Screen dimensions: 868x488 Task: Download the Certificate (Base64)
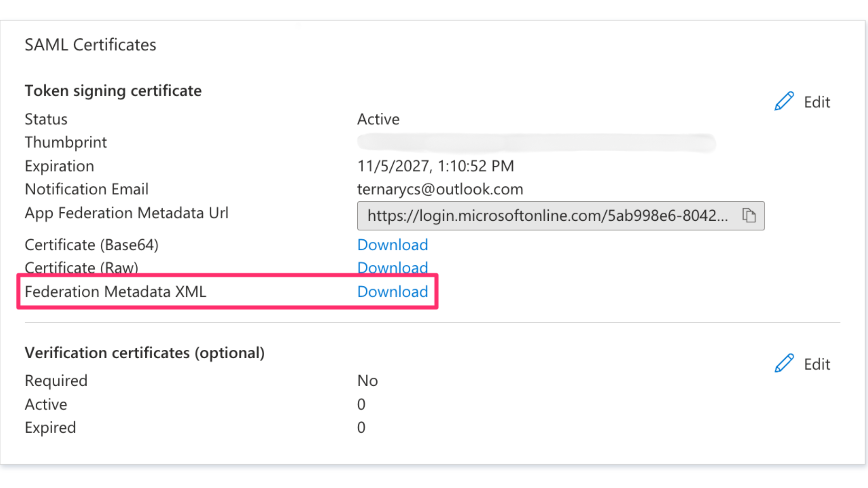[392, 245]
